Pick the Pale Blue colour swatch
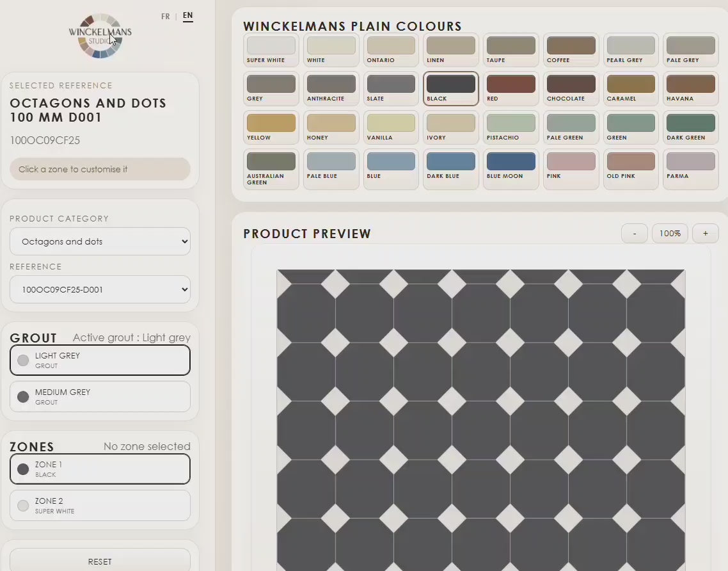 click(331, 169)
